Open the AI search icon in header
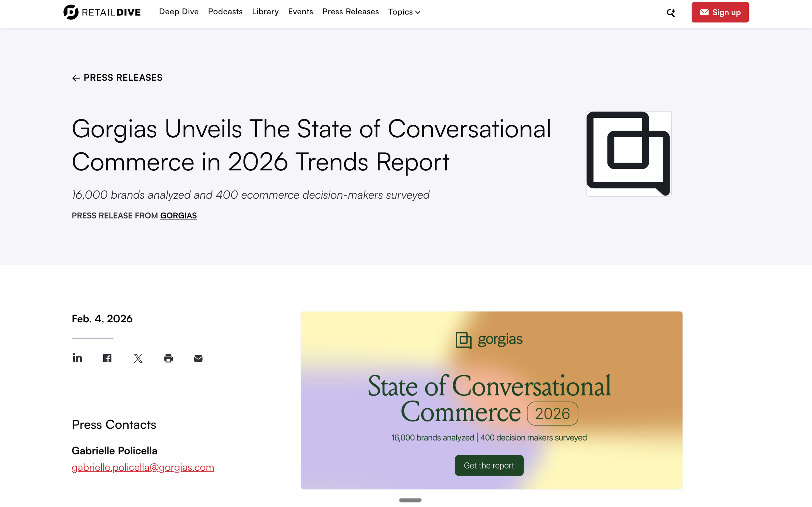The width and height of the screenshot is (812, 507). (671, 12)
